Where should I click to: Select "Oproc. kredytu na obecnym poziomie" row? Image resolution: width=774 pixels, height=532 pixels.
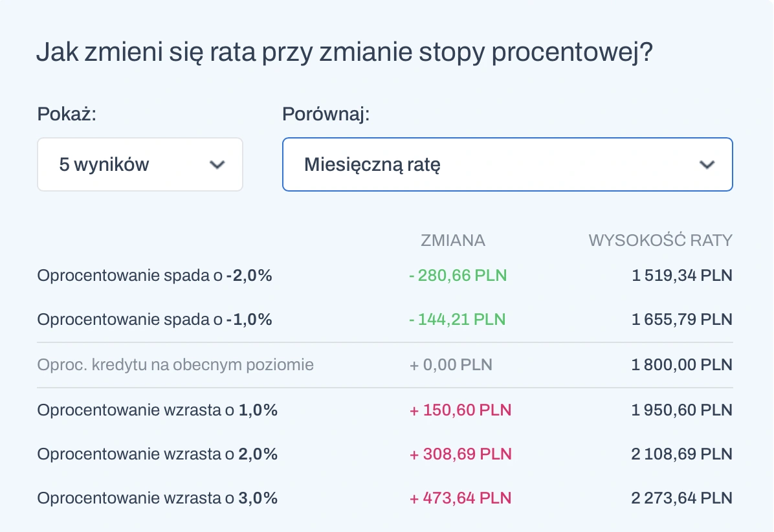tap(175, 365)
